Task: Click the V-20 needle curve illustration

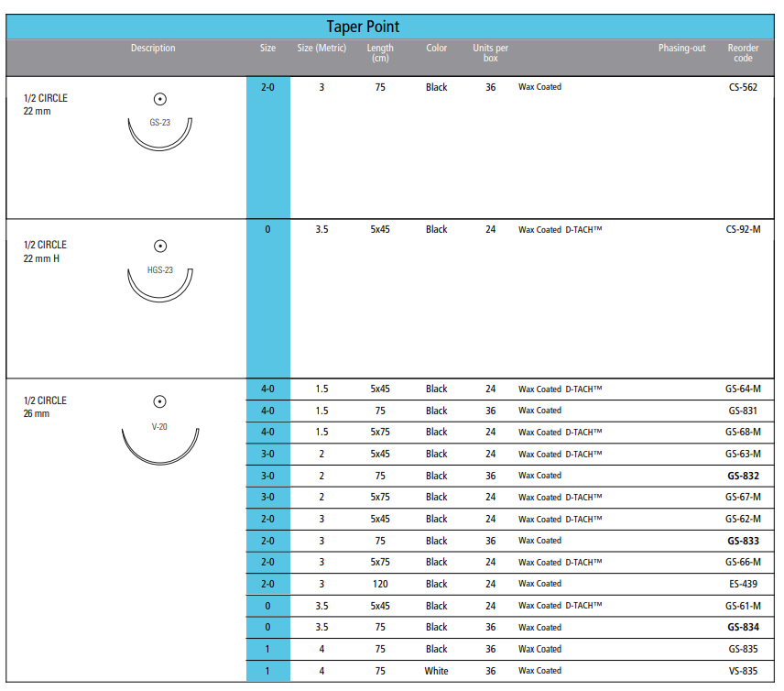Action: pyautogui.click(x=159, y=449)
